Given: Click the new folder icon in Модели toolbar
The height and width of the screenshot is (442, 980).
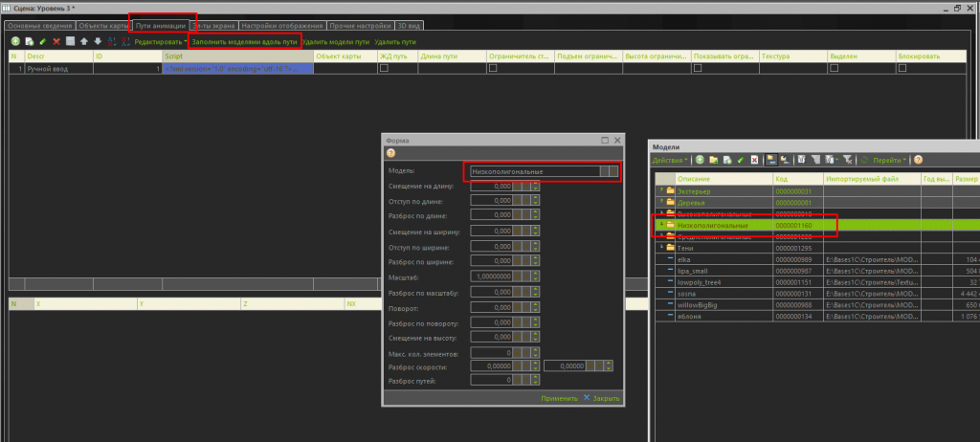Looking at the screenshot, I should tap(714, 160).
